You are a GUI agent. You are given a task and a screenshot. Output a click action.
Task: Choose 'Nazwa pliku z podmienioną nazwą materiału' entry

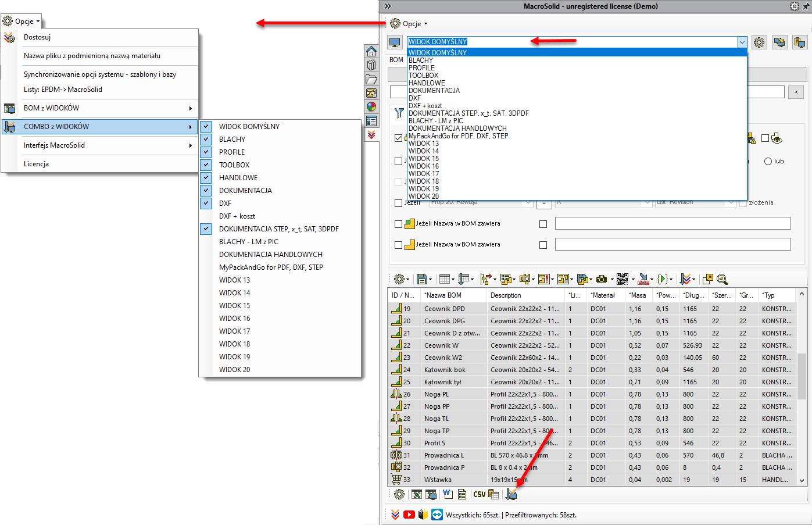pos(100,55)
